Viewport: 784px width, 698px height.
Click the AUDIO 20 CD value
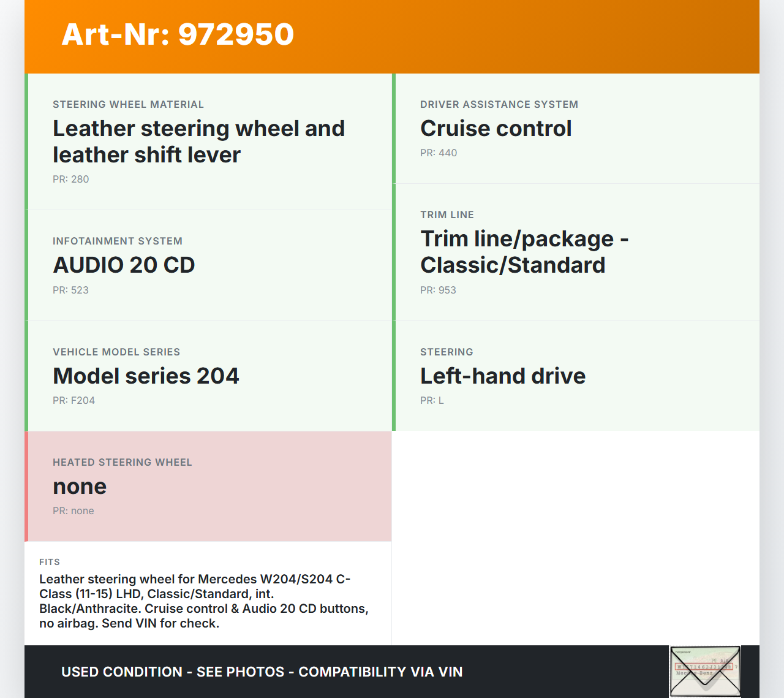click(124, 265)
